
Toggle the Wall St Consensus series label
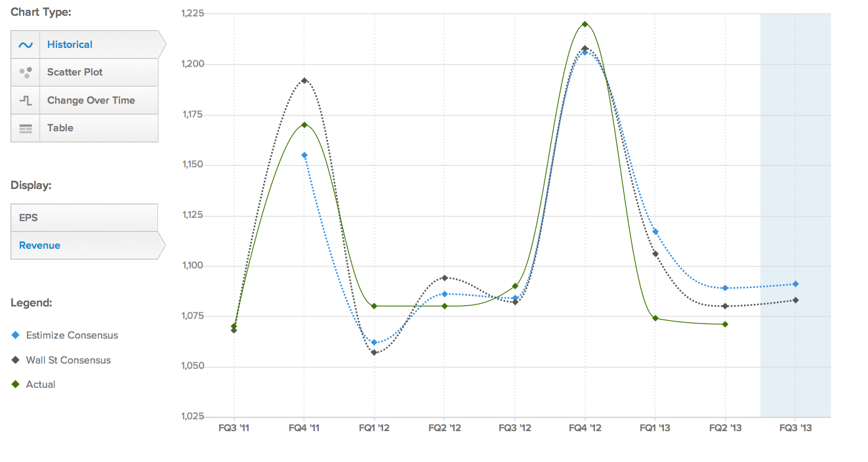coord(68,360)
